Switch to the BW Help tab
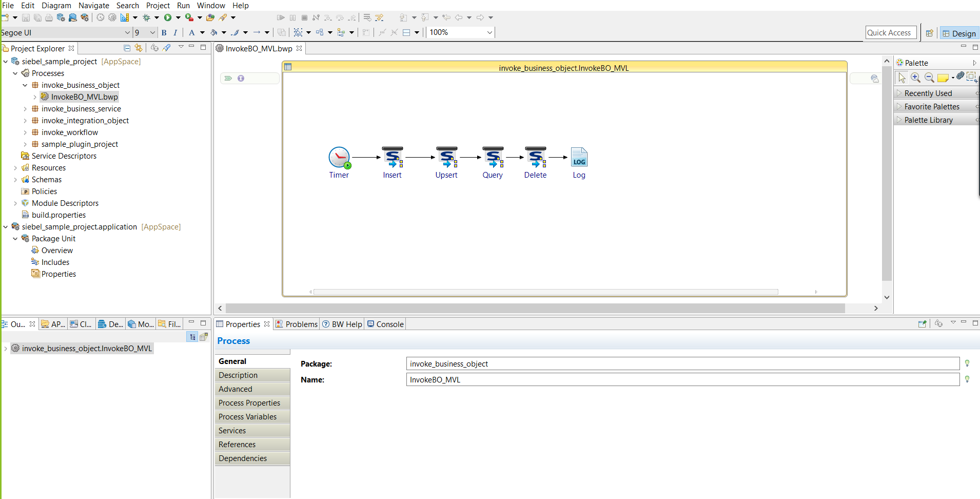 [x=342, y=324]
